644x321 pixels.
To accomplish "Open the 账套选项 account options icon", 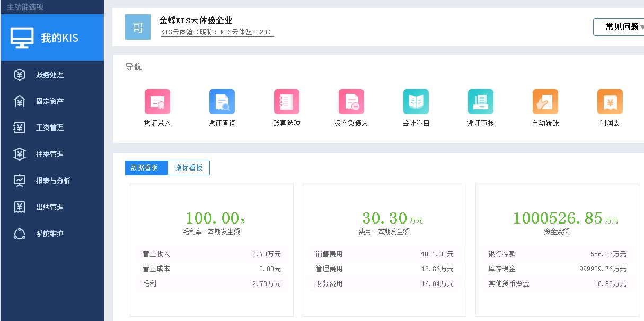I will pos(287,102).
